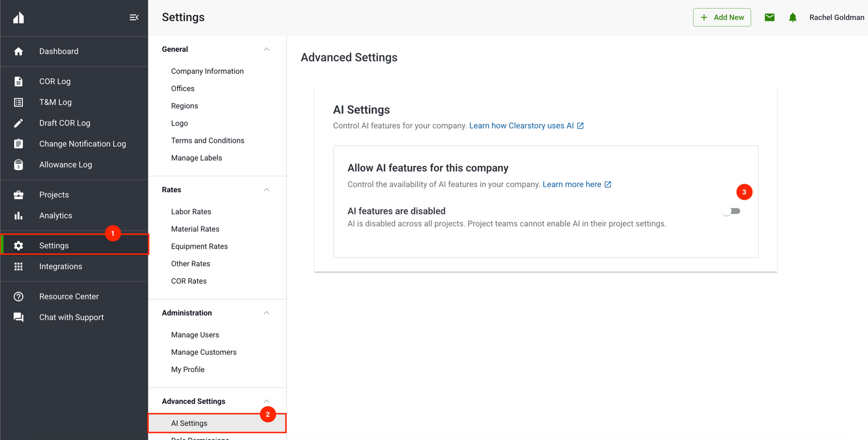The image size is (868, 440).
Task: Select AI Settings menu item
Action: tap(217, 423)
